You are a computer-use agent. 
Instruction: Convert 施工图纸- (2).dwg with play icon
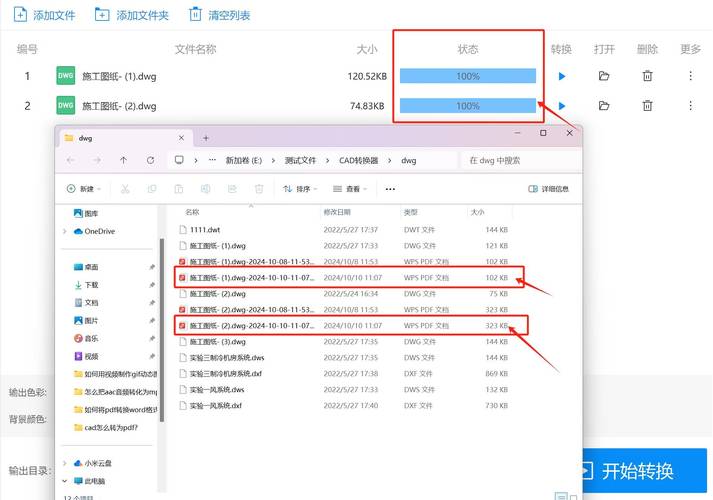(562, 106)
